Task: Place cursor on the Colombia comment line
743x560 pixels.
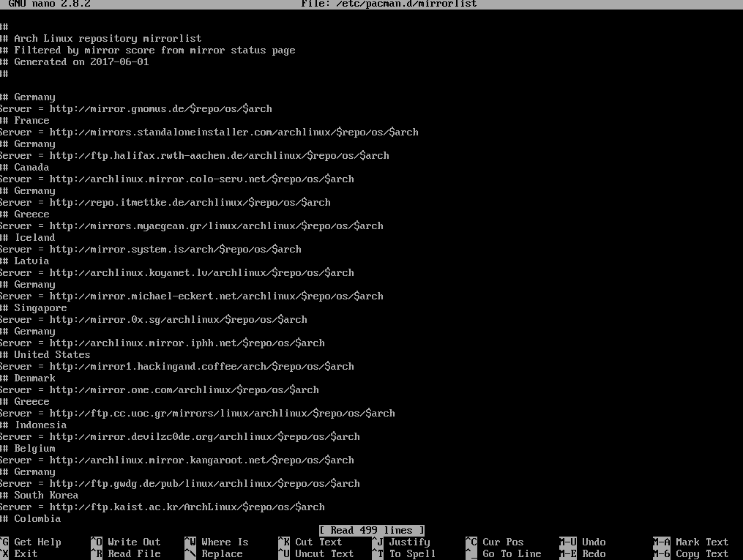Action: (x=31, y=519)
